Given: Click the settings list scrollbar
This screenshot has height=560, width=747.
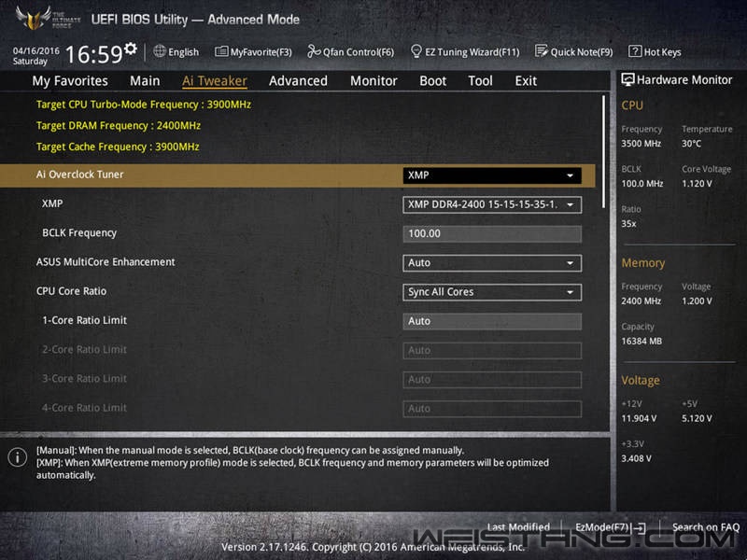Looking at the screenshot, I should click(603, 151).
